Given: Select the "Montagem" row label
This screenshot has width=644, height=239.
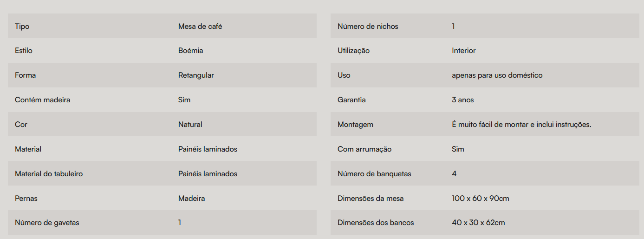Looking at the screenshot, I should pyautogui.click(x=355, y=125).
